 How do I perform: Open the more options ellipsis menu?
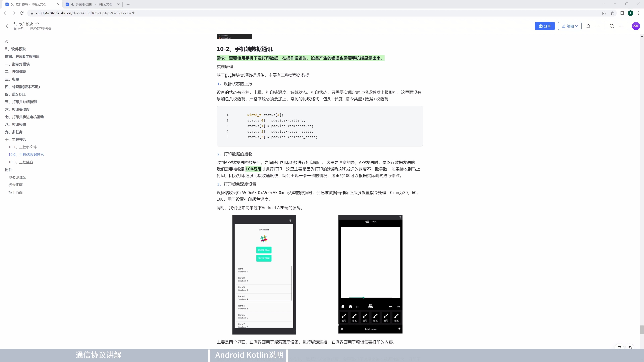coord(598,26)
